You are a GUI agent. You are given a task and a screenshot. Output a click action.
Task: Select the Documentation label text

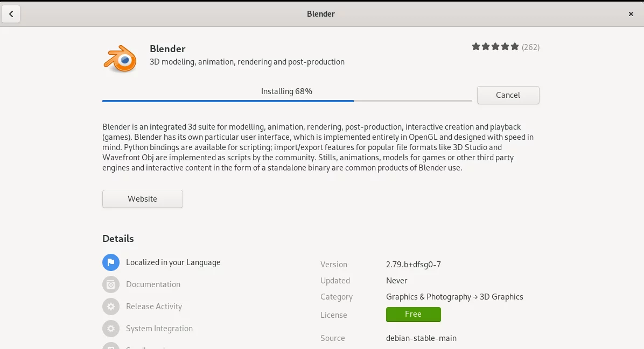pyautogui.click(x=153, y=284)
